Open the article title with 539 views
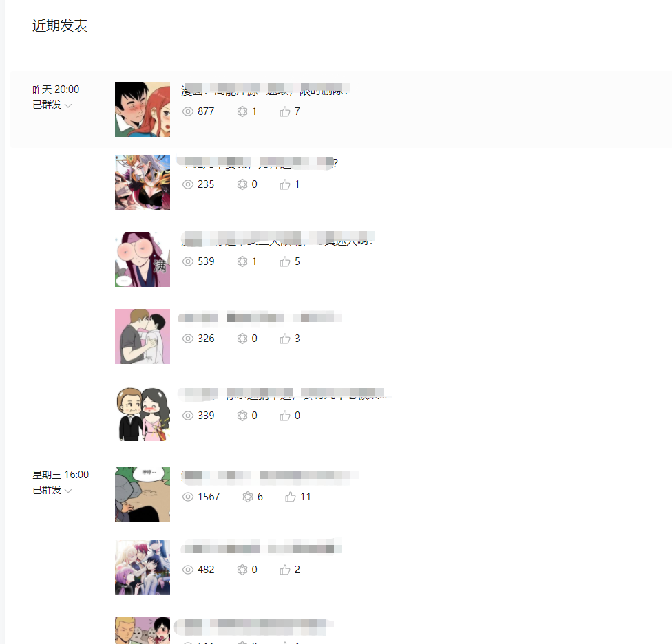Viewport: 672px width, 644px height. point(277,239)
